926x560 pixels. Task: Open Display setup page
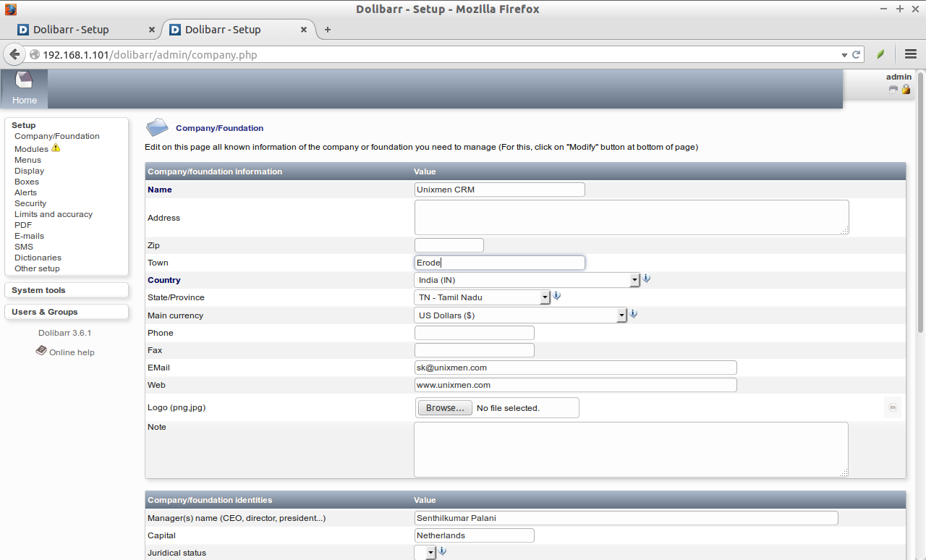click(x=29, y=171)
